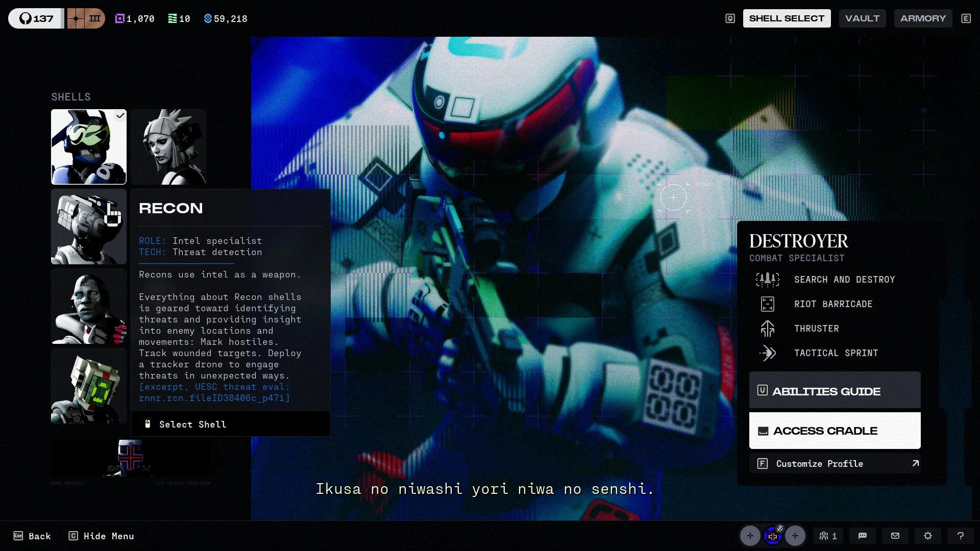Add a squad member in left slot
This screenshot has width=980, height=551.
pyautogui.click(x=750, y=536)
